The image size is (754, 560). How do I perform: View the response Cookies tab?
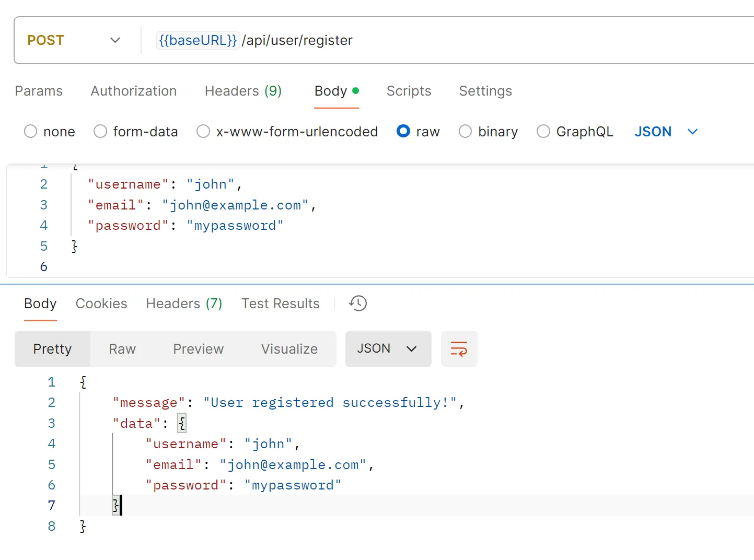[x=101, y=303]
